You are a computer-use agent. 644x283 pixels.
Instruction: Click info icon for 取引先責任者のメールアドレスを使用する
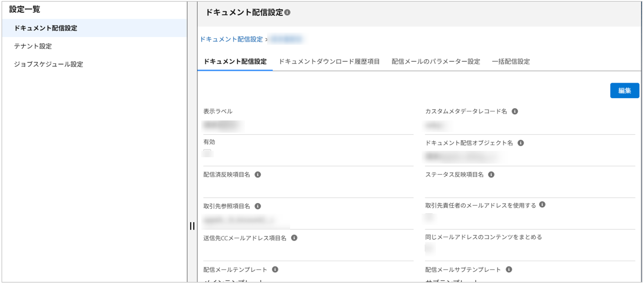[x=542, y=205]
